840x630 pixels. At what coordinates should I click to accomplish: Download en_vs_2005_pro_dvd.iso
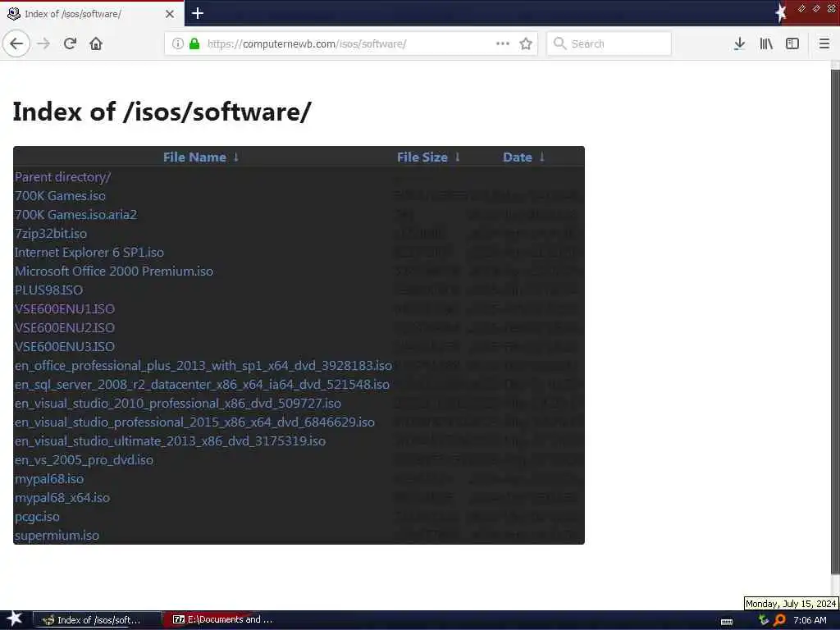click(84, 459)
